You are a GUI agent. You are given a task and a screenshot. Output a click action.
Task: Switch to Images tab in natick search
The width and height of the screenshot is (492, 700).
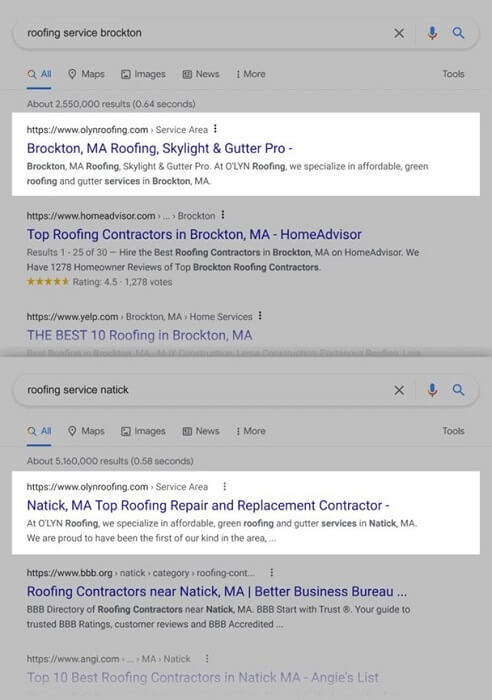point(143,431)
